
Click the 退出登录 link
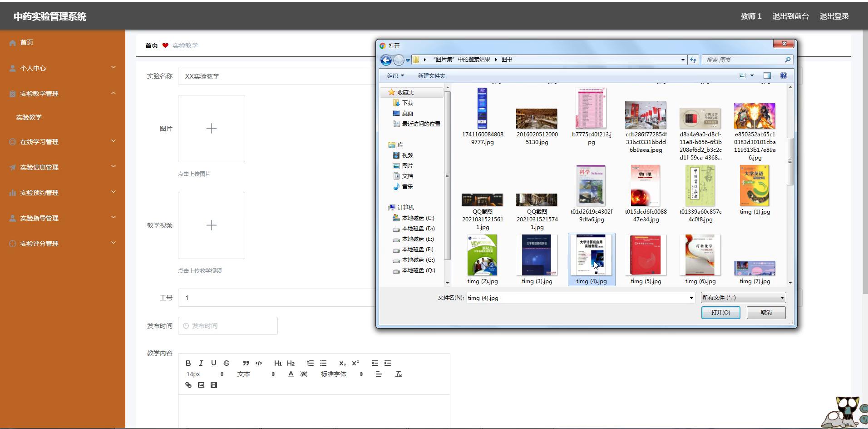click(834, 16)
